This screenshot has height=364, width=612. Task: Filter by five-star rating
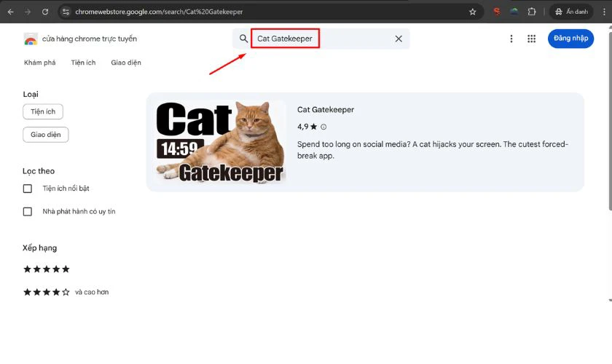pos(47,269)
